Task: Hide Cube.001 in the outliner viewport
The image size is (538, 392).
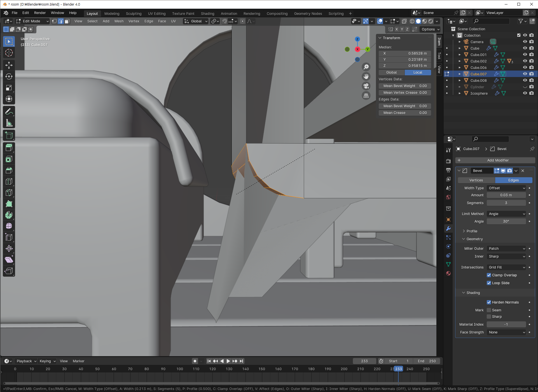Action: (x=525, y=55)
